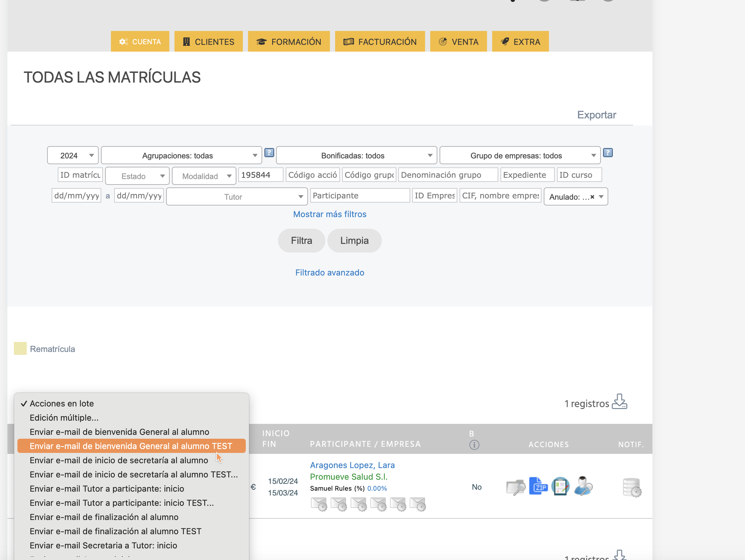Image resolution: width=745 pixels, height=560 pixels.
Task: Click the user magnifier icon in Acciones
Action: click(x=583, y=486)
